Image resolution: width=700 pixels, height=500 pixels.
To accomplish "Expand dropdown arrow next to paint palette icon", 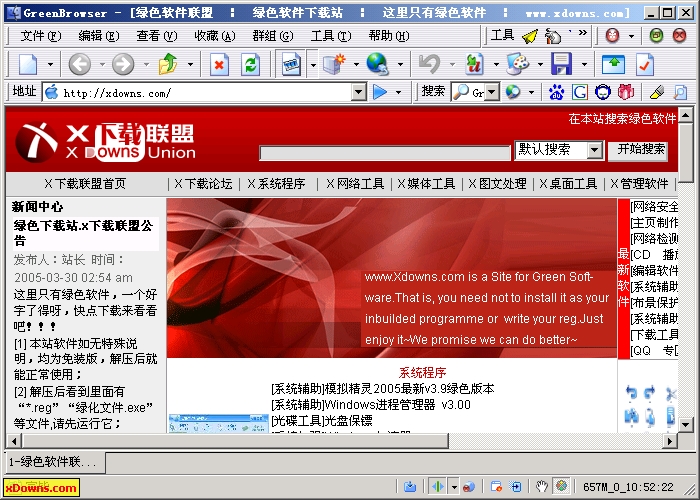I will 540,65.
